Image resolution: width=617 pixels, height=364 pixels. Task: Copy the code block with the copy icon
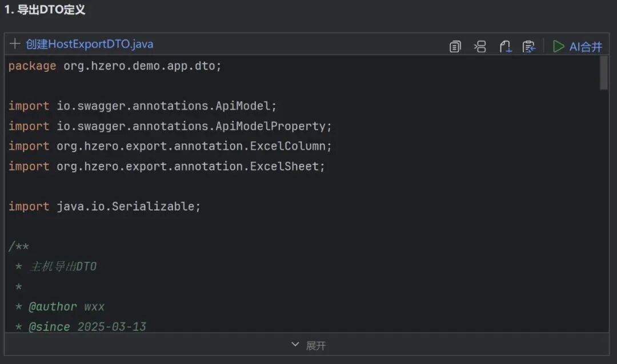click(455, 47)
